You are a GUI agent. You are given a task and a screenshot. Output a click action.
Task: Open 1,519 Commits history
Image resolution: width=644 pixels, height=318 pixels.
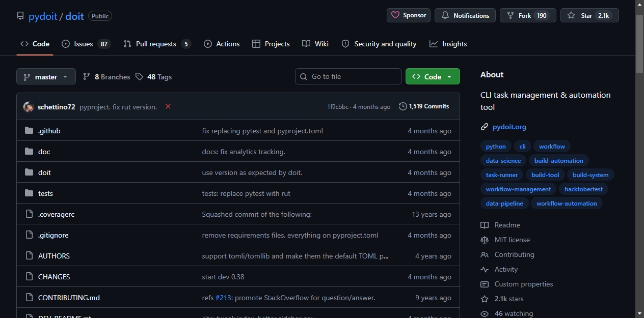coord(424,106)
